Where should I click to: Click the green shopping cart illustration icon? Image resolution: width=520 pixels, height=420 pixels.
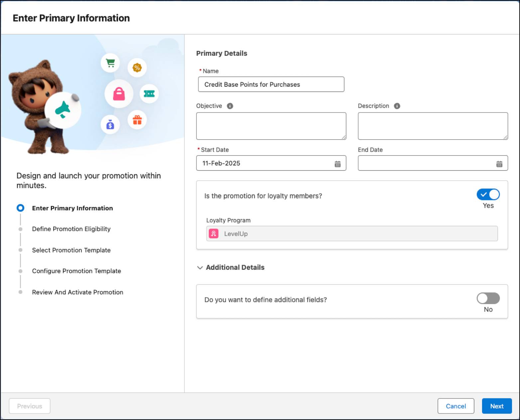(110, 63)
